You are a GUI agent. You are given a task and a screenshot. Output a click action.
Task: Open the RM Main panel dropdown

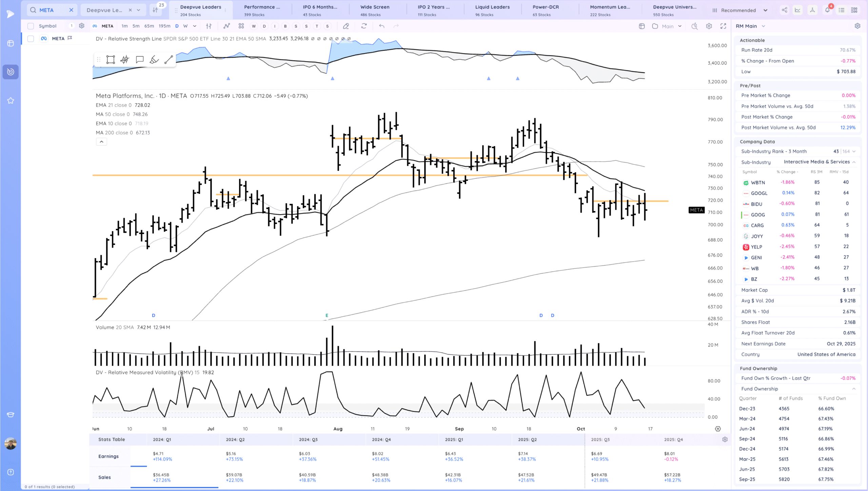pyautogui.click(x=764, y=26)
